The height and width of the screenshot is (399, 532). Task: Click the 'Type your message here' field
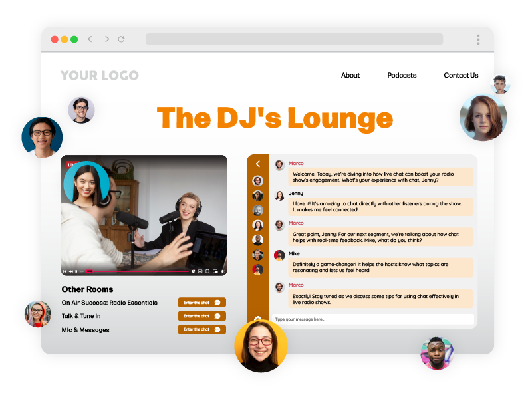tap(372, 319)
